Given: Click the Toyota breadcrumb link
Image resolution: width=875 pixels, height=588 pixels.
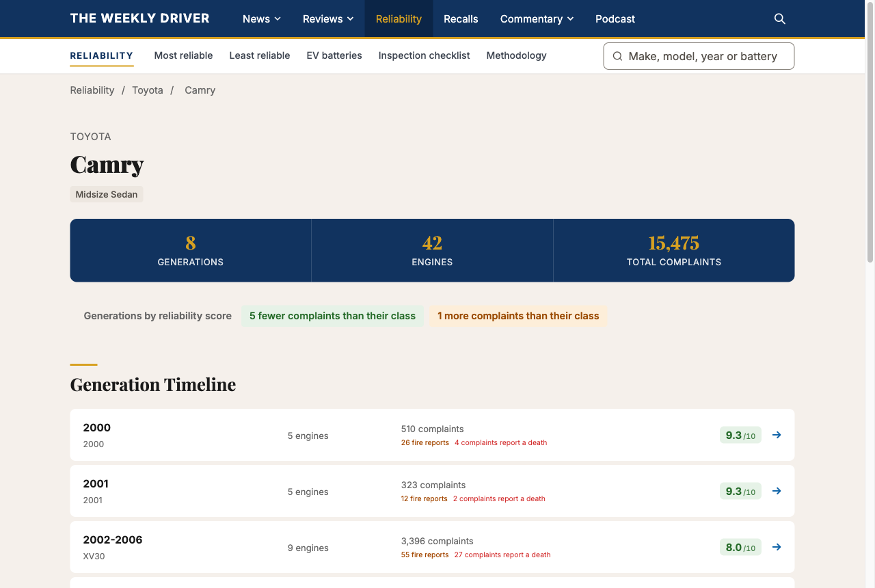Looking at the screenshot, I should pos(148,90).
